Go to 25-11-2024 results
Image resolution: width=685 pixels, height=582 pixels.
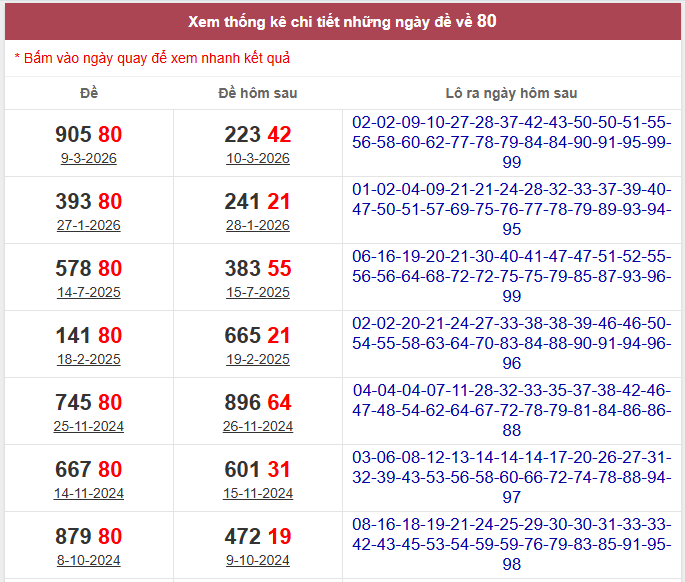[x=89, y=427]
